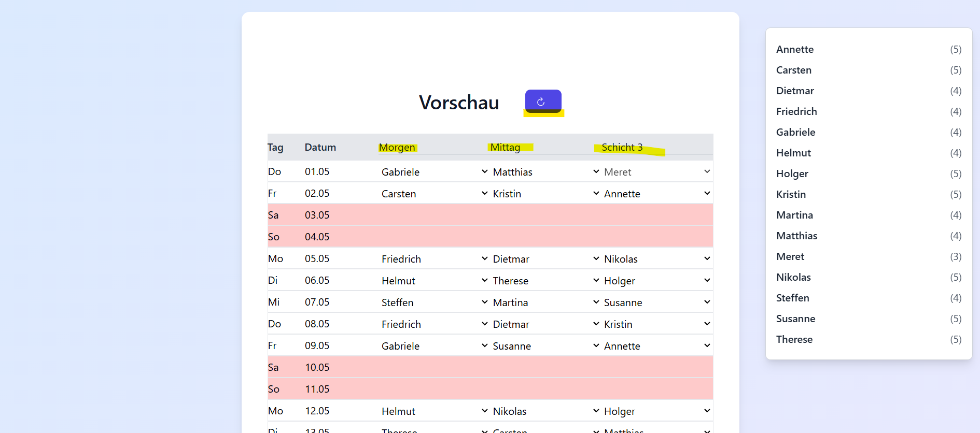This screenshot has width=980, height=433.
Task: Open Morgen dropdown for Do 01.05 (Gabriele)
Action: [433, 172]
